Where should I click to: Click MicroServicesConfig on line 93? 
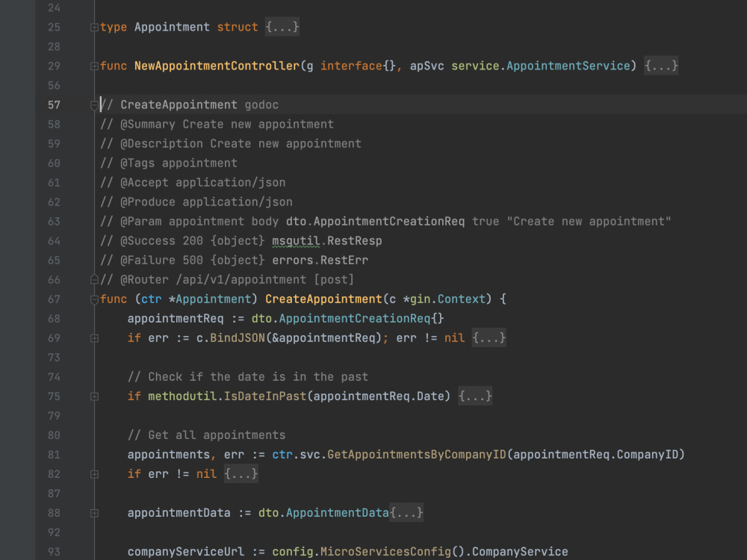(x=385, y=552)
